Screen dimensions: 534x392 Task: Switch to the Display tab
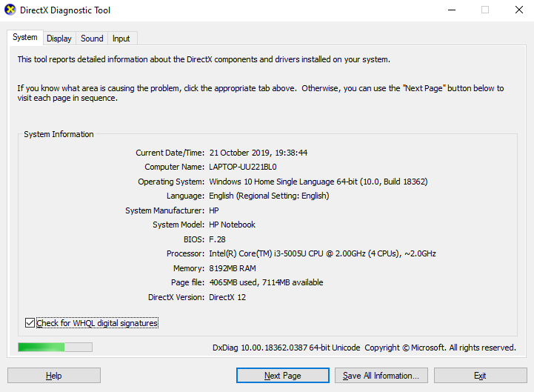(59, 39)
